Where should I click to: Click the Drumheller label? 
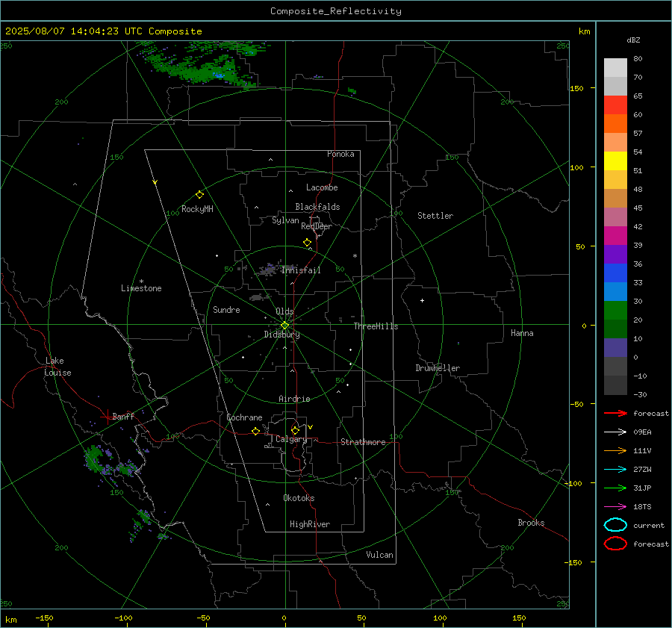(x=438, y=368)
